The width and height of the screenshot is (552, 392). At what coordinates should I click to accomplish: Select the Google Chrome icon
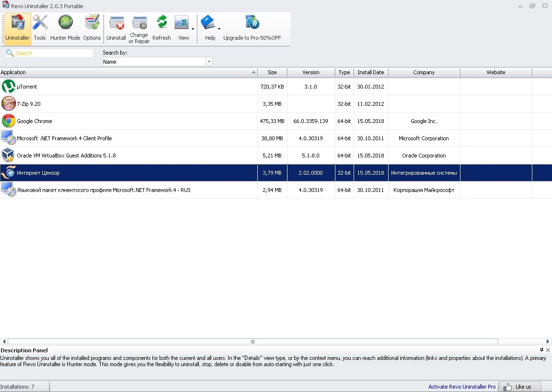[9, 121]
